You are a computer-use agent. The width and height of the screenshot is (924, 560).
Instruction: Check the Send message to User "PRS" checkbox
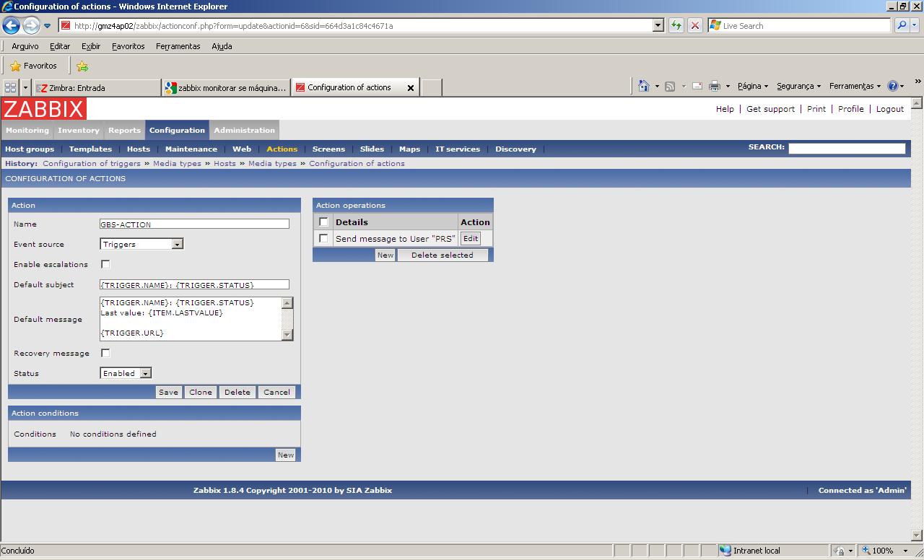pyautogui.click(x=323, y=239)
